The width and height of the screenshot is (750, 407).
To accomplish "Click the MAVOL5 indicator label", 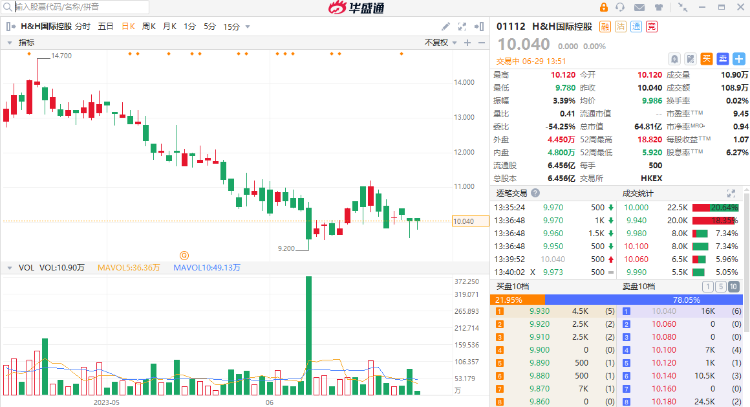I will click(x=129, y=268).
